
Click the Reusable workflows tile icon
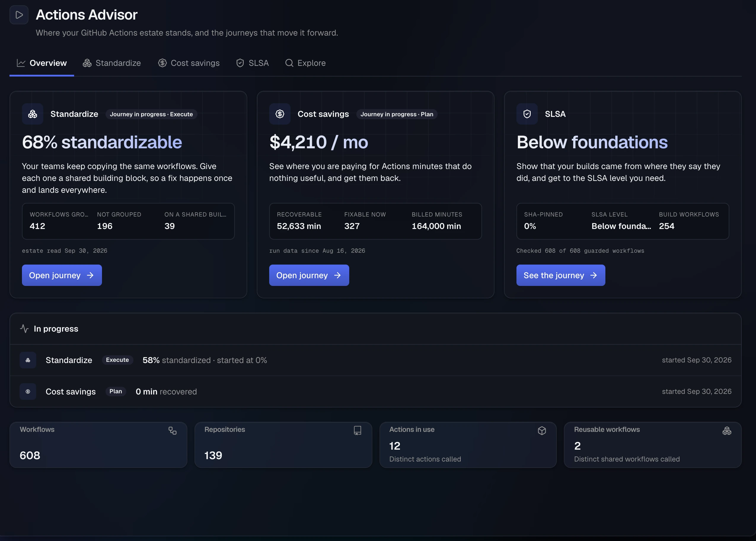click(x=727, y=431)
